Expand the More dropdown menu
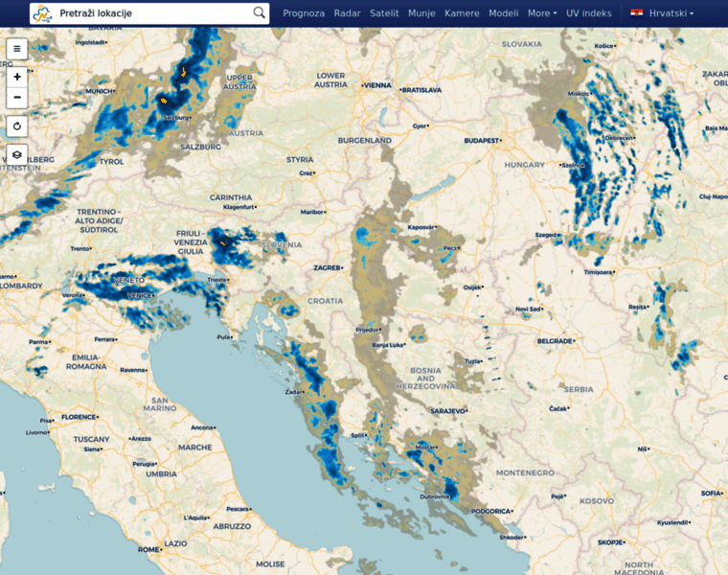This screenshot has height=575, width=728. 542,13
